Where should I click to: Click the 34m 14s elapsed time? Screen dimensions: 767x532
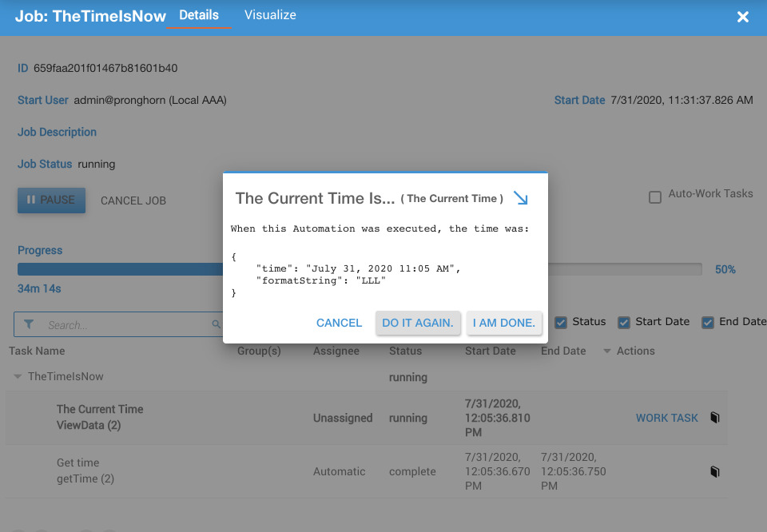39,288
